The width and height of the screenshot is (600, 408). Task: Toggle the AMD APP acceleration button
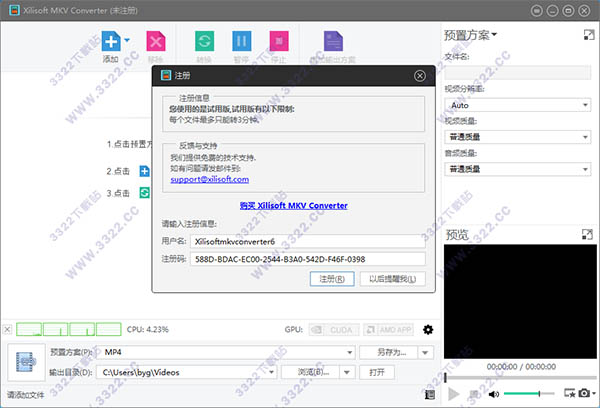click(388, 330)
